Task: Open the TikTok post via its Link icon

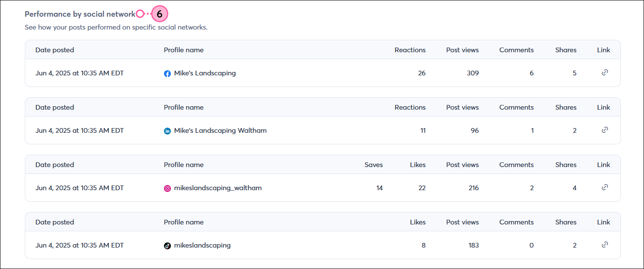Action: click(605, 245)
